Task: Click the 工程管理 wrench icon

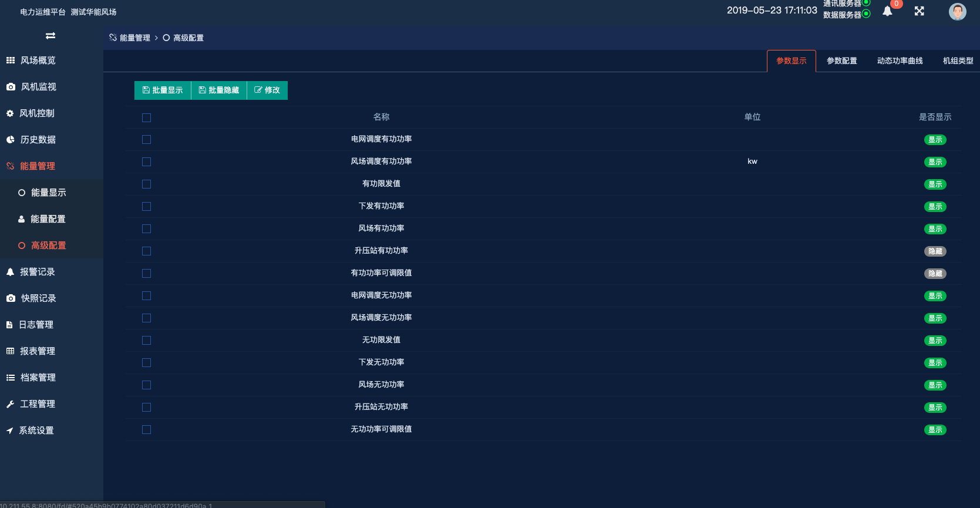Action: click(x=10, y=404)
